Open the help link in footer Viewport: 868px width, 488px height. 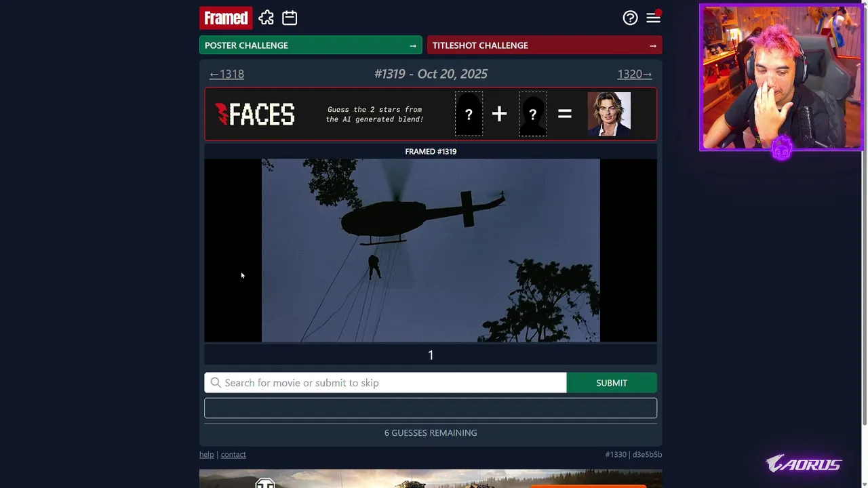click(206, 455)
